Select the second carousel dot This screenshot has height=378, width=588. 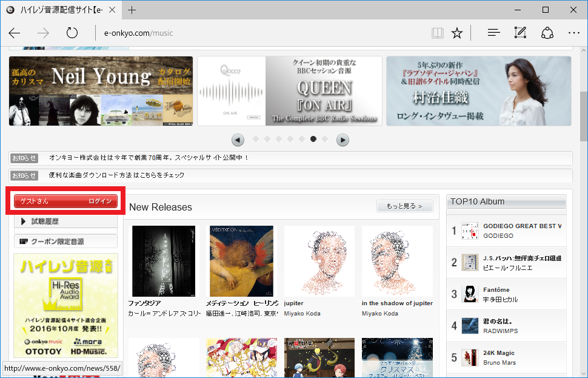pyautogui.click(x=267, y=139)
